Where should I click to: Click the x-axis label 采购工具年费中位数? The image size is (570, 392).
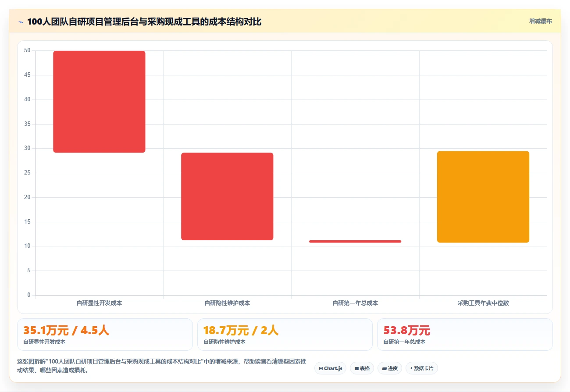(483, 303)
